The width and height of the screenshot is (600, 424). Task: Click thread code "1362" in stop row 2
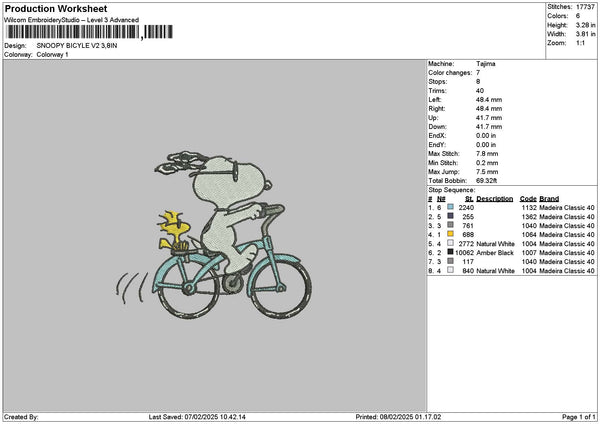(529, 217)
